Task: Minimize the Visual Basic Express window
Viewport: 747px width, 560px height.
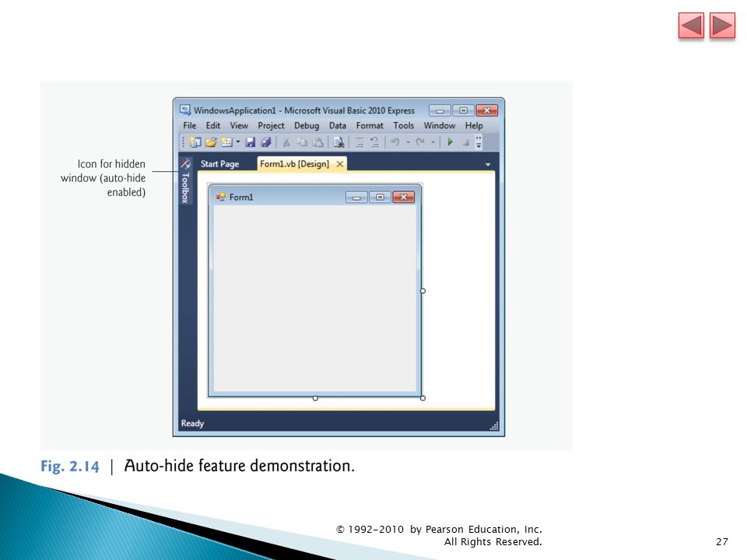Action: tap(440, 110)
